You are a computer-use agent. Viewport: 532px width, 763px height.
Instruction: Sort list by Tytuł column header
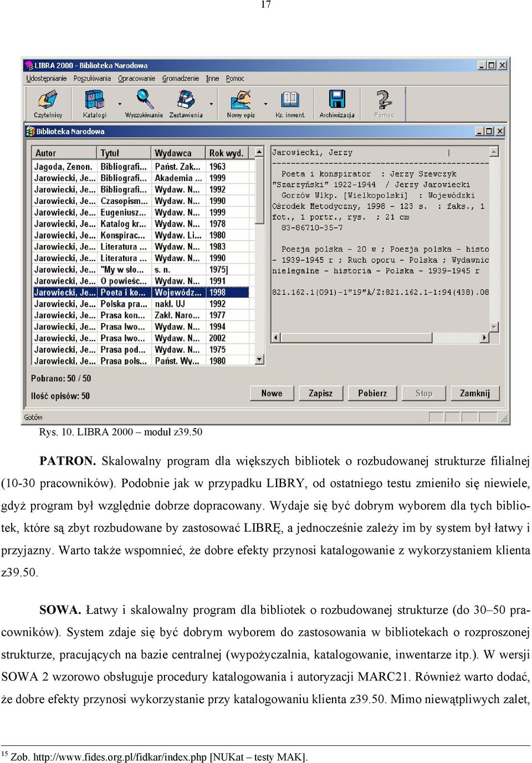pos(124,153)
